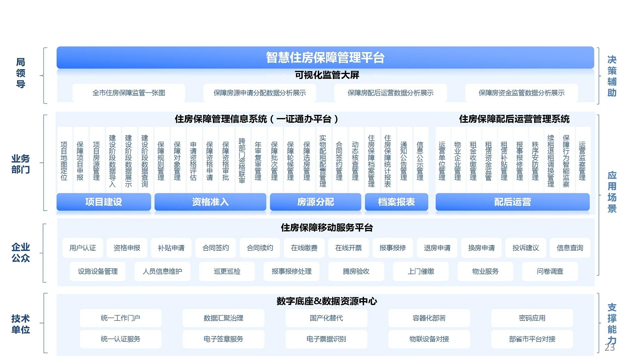Click the 智慧住房保障管理平台 title banner
633x364 pixels.
pos(325,57)
